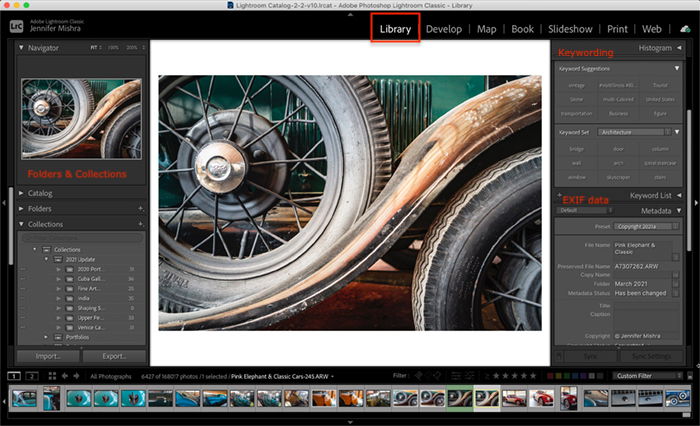
Task: Add new collection with plus icon
Action: coord(141,224)
